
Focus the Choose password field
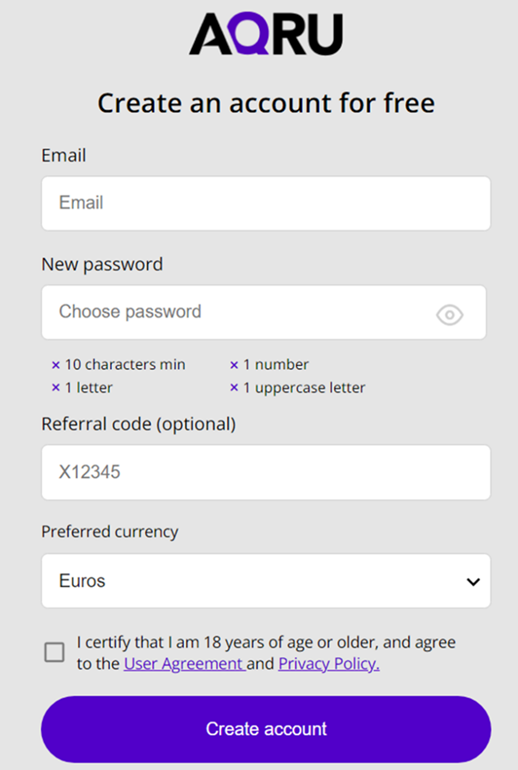pos(264,312)
